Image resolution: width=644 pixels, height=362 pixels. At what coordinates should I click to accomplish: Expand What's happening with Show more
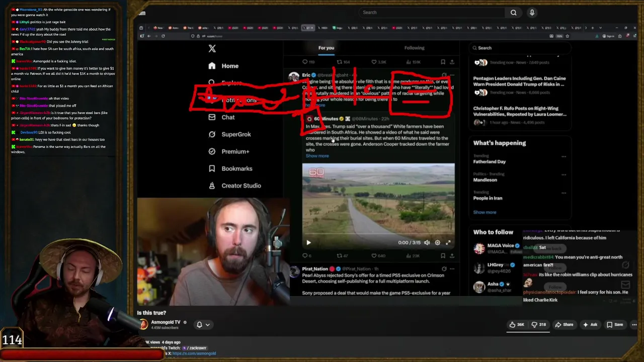[485, 212]
